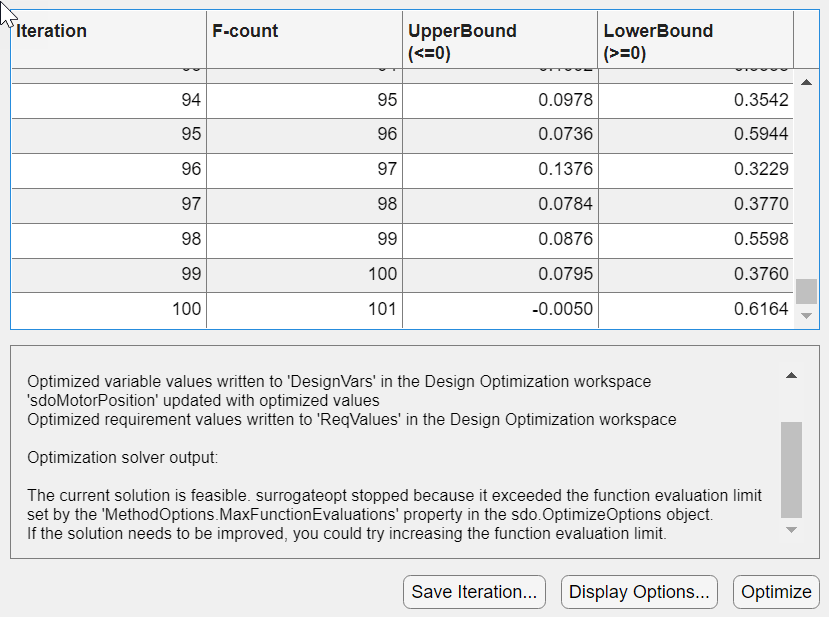Select the iteration 98 cell
The height and width of the screenshot is (617, 829).
tap(109, 239)
